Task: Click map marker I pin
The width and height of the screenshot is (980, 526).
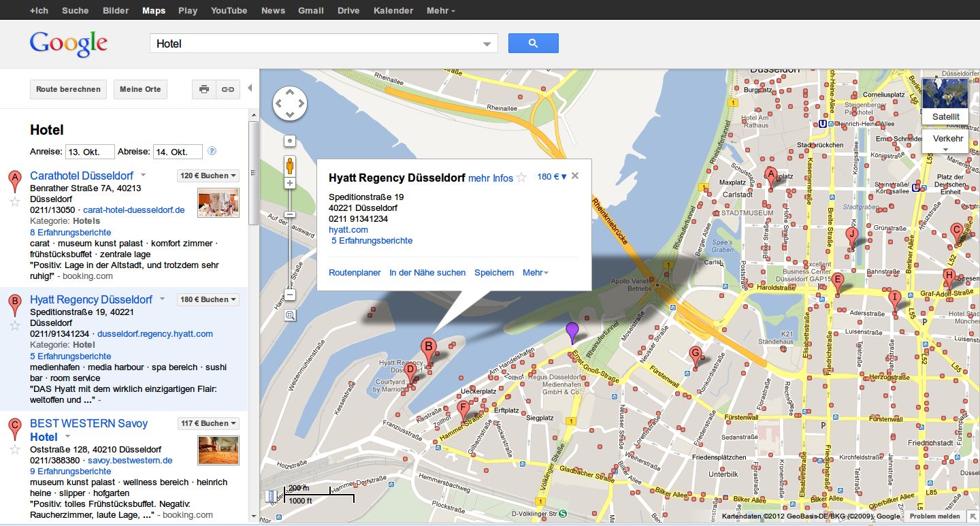Action: [x=895, y=301]
